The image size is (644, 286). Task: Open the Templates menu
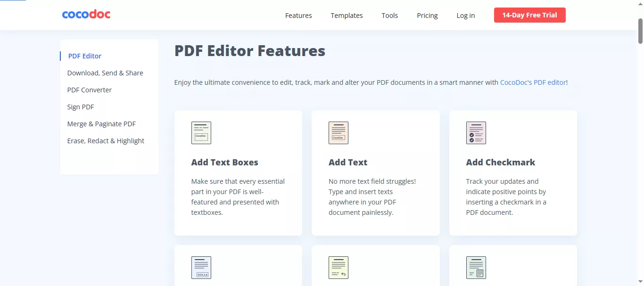(347, 15)
